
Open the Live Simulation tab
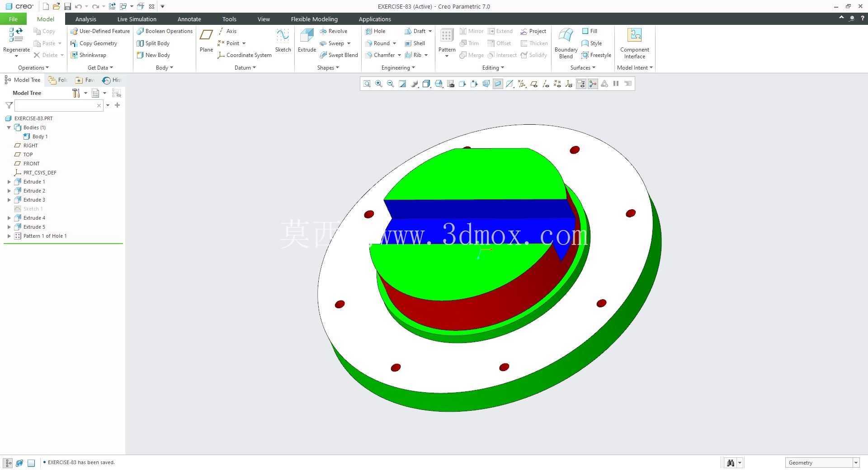click(137, 19)
